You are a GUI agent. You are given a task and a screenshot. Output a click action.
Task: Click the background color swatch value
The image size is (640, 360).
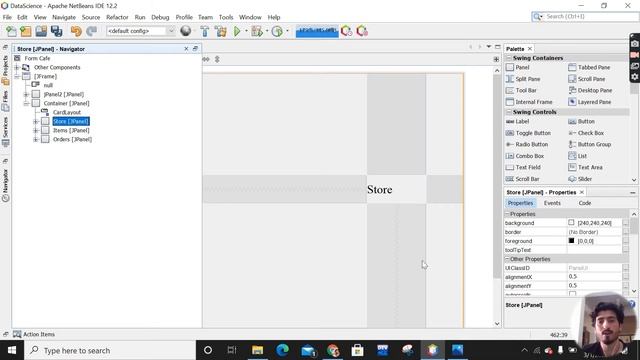pyautogui.click(x=571, y=223)
